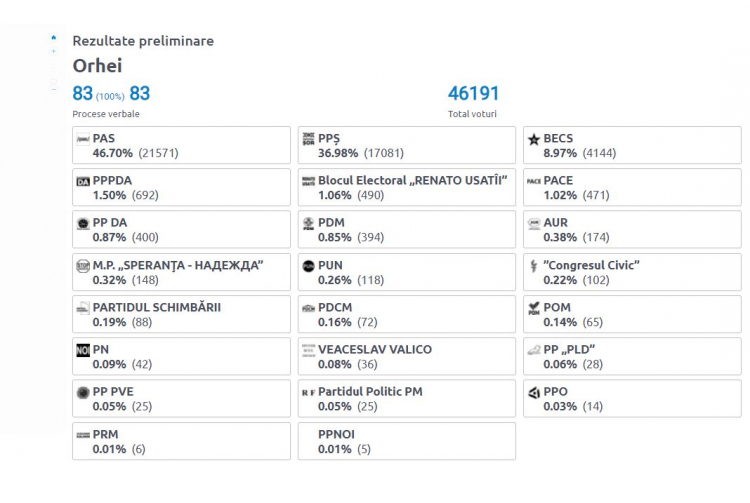Viewport: 750px width, 503px height.
Task: Select the PARTIDUL SCHIMBĂRII result card
Action: click(181, 314)
